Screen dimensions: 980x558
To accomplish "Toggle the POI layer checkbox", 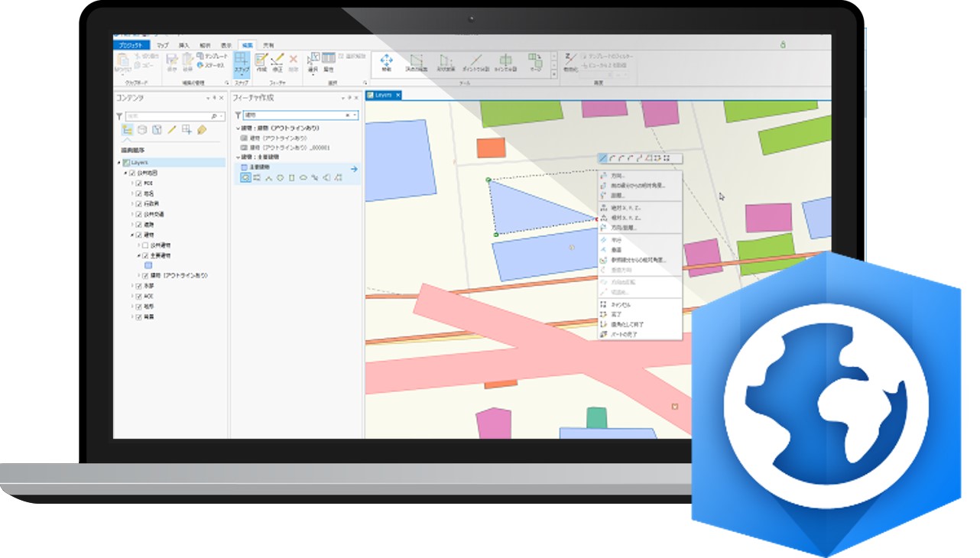I will point(139,183).
